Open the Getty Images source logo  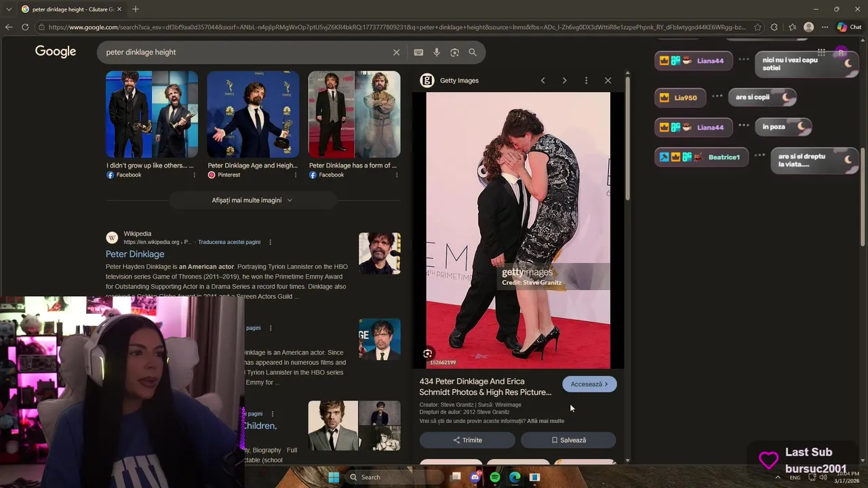tap(427, 81)
